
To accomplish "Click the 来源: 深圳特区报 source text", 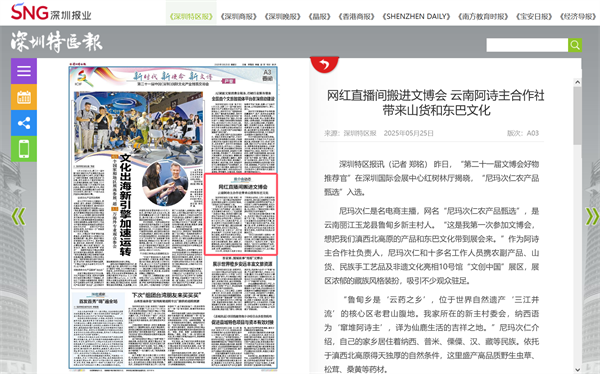I will (350, 133).
